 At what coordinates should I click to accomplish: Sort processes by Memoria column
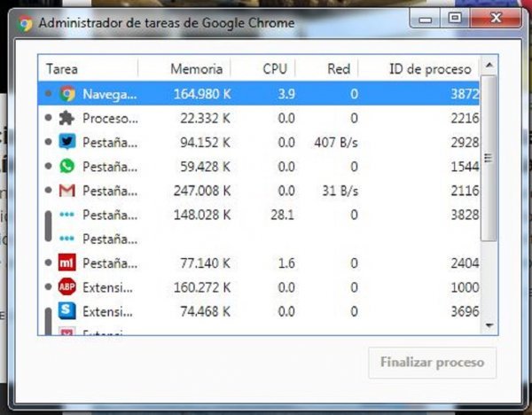pos(196,68)
